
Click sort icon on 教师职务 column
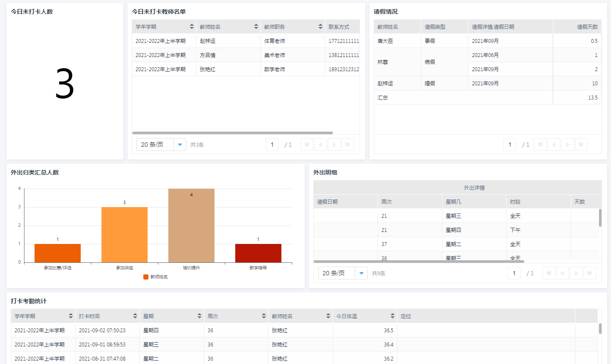320,27
